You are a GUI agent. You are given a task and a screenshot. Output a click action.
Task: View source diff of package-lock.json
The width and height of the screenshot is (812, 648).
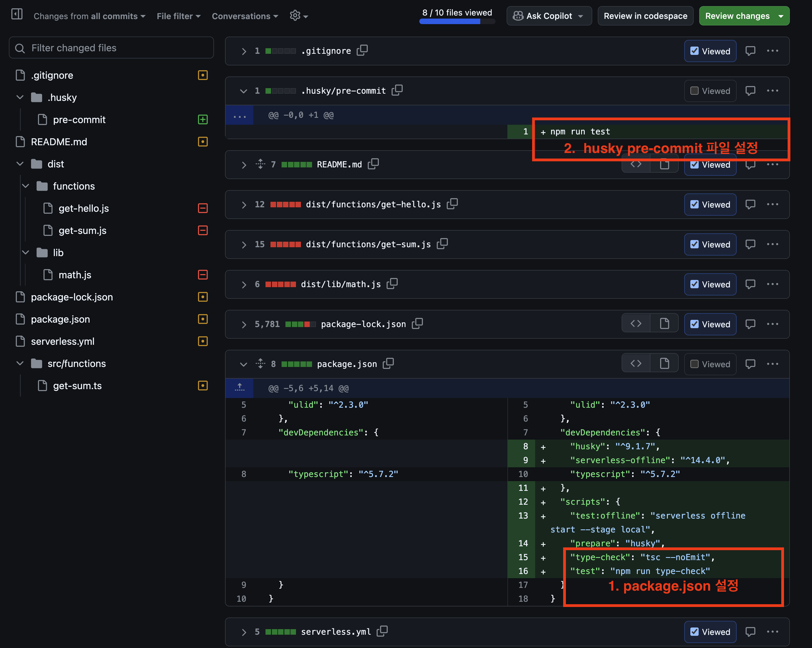coord(636,324)
